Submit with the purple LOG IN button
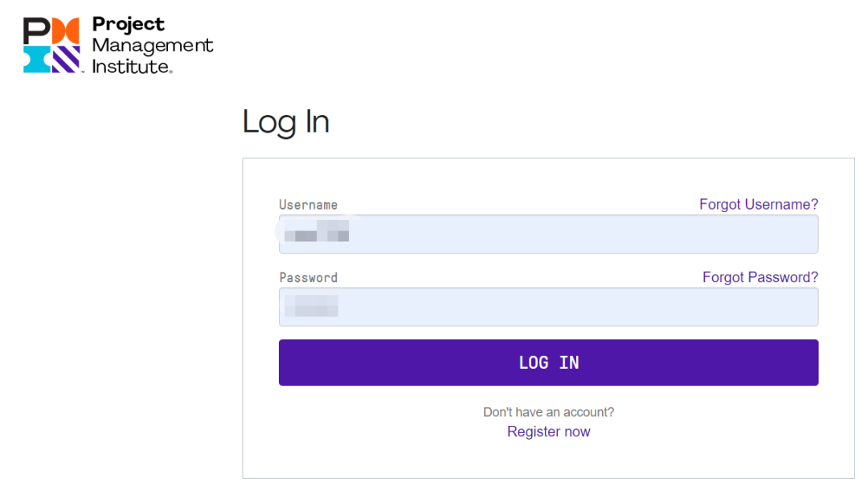Viewport: 868px width, 503px height. (549, 362)
